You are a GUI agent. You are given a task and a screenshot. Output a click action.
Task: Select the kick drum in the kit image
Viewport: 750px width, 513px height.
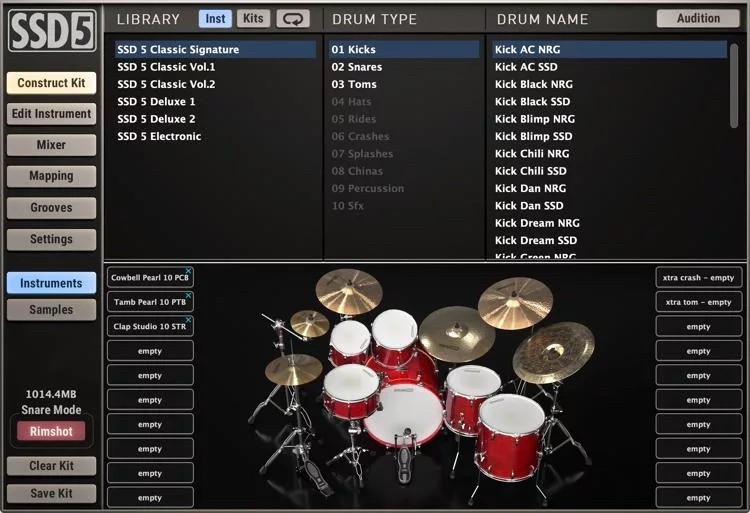point(404,414)
